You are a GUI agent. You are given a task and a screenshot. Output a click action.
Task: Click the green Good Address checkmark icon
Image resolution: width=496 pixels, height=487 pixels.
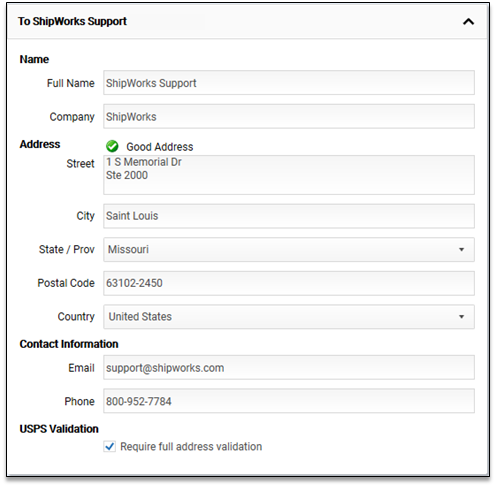coord(112,146)
